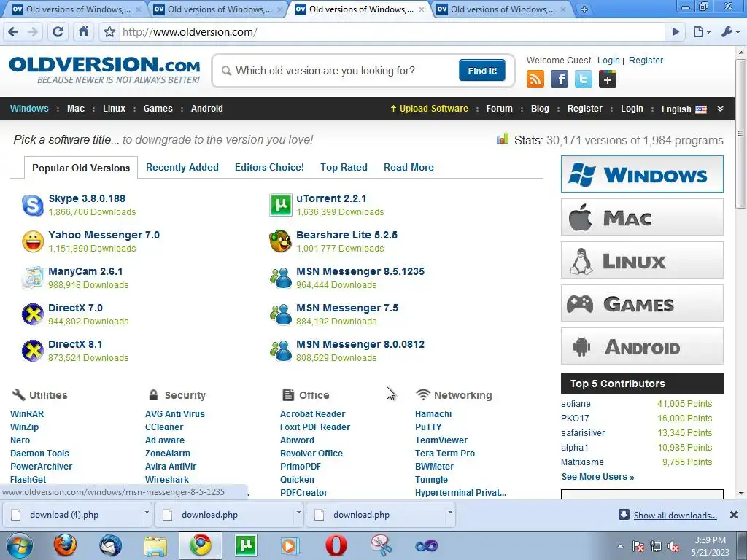Image resolution: width=747 pixels, height=560 pixels.
Task: Click the Windows platform banner button
Action: tap(642, 174)
